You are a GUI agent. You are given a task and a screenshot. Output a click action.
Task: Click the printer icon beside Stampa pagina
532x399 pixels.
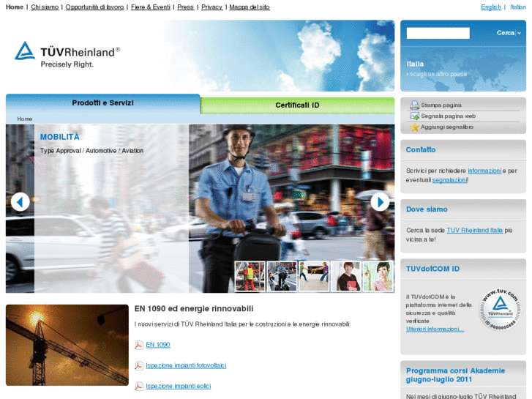point(414,105)
